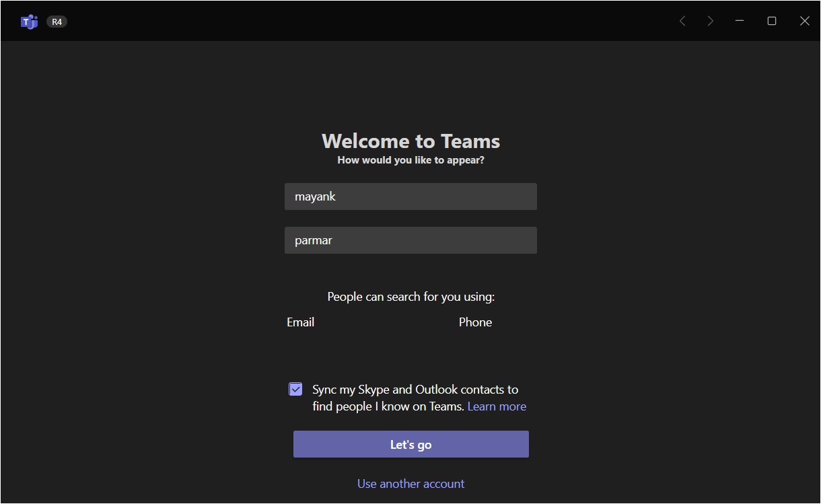Click the Microsoft Teams logo icon

click(x=29, y=21)
